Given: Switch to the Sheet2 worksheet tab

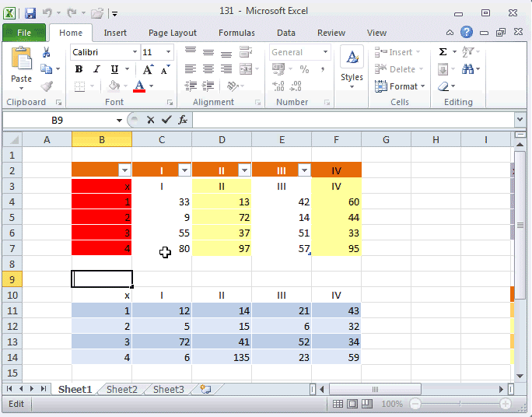Looking at the screenshot, I should (121, 390).
